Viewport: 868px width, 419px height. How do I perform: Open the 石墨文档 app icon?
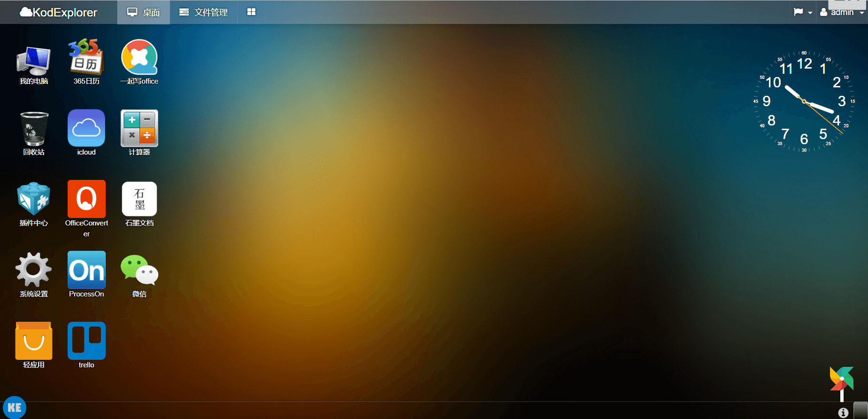[139, 199]
